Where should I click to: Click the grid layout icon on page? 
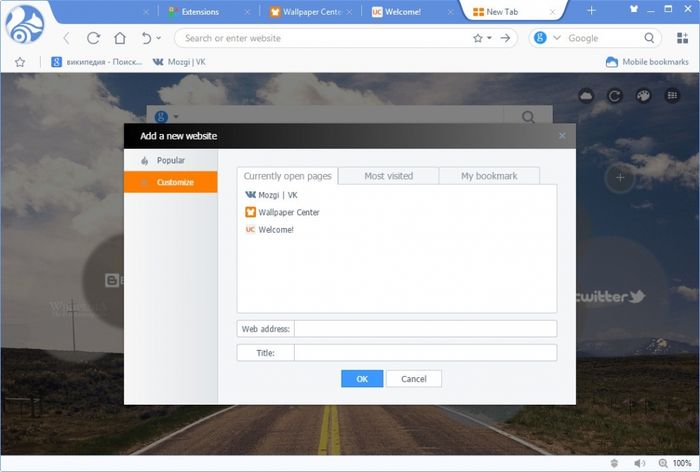tap(672, 96)
